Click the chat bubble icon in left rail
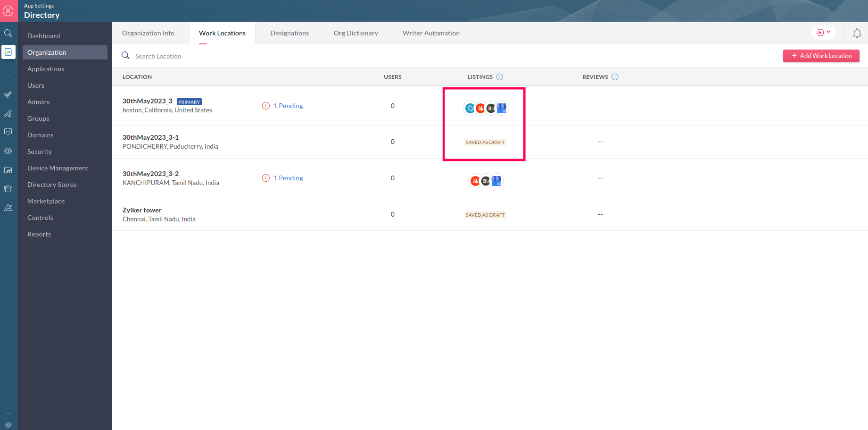 pos(8,132)
